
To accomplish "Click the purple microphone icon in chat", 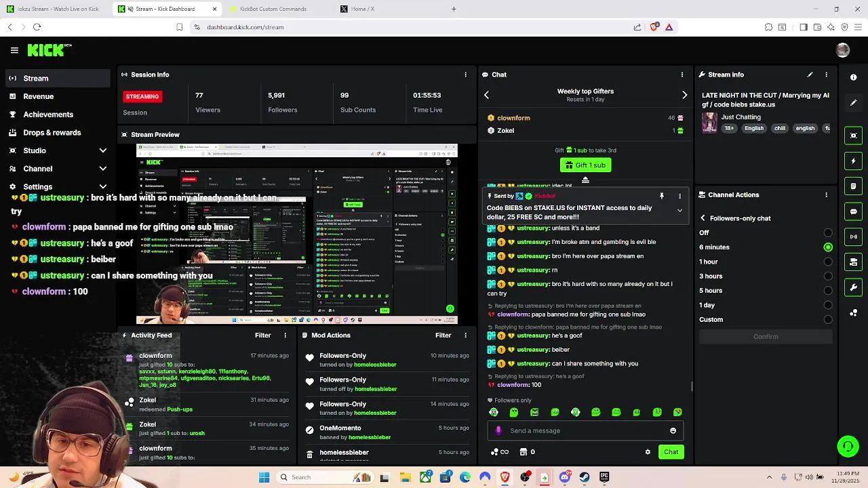I will 498,430.
